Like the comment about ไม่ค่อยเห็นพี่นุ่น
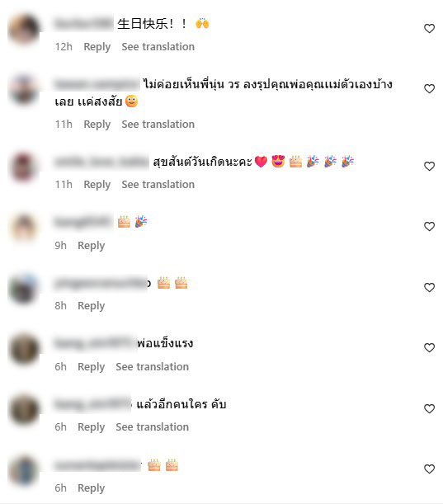443x504 pixels. tap(429, 89)
